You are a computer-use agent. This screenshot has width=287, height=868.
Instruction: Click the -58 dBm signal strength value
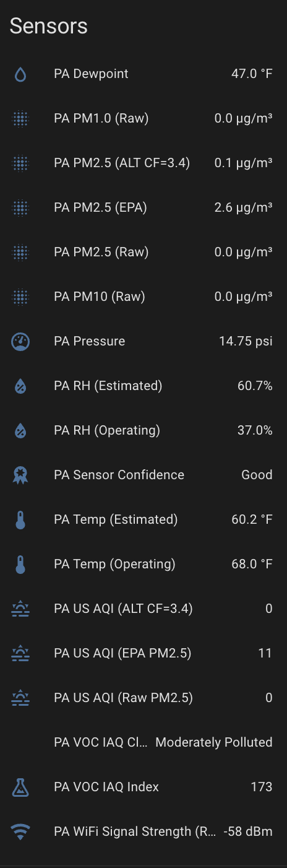[x=248, y=831]
